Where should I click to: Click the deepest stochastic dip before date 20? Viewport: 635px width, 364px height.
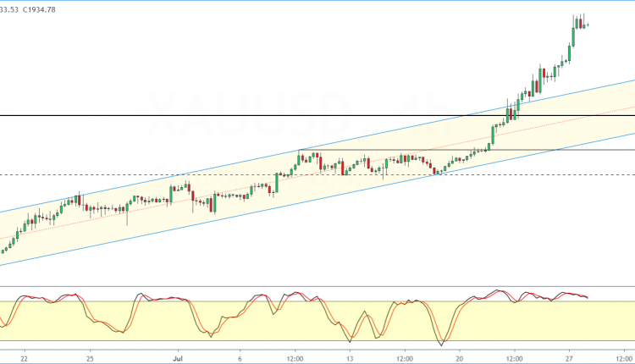point(442,345)
